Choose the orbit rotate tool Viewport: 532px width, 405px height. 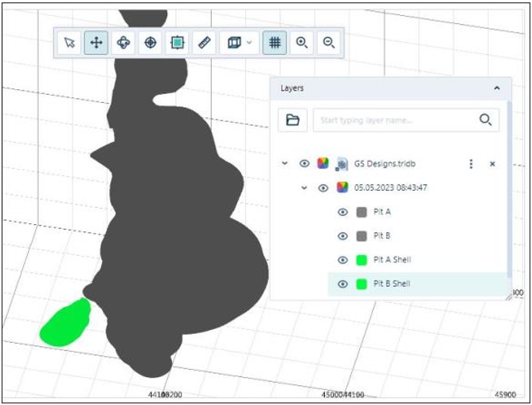[x=123, y=43]
